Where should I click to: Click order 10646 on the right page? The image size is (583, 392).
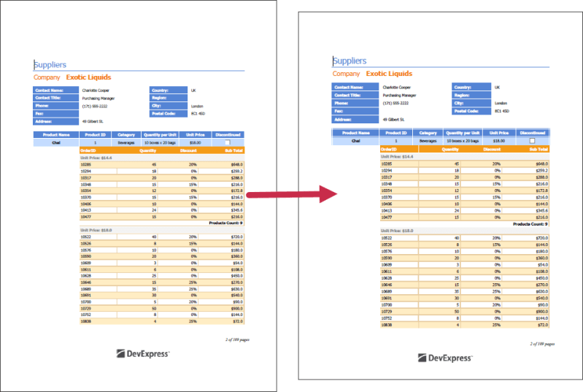387,285
